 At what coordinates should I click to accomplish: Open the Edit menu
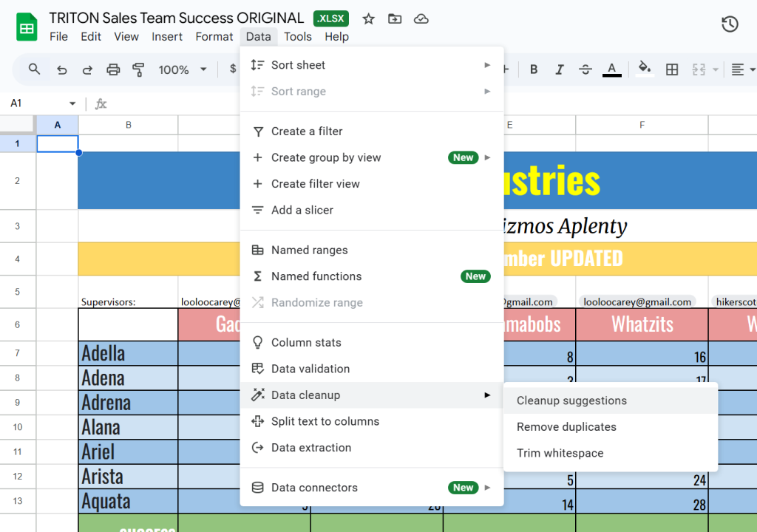[91, 37]
